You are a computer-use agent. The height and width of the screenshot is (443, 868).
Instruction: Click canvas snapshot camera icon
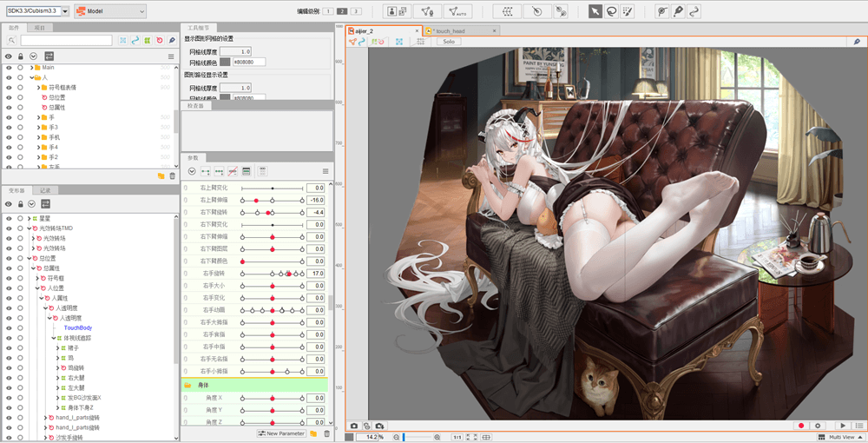tap(354, 426)
